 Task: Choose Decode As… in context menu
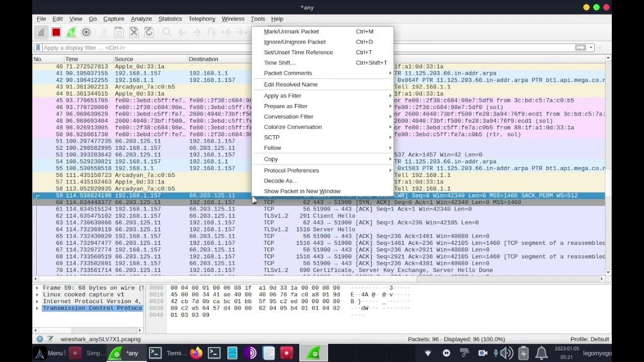coord(323,180)
